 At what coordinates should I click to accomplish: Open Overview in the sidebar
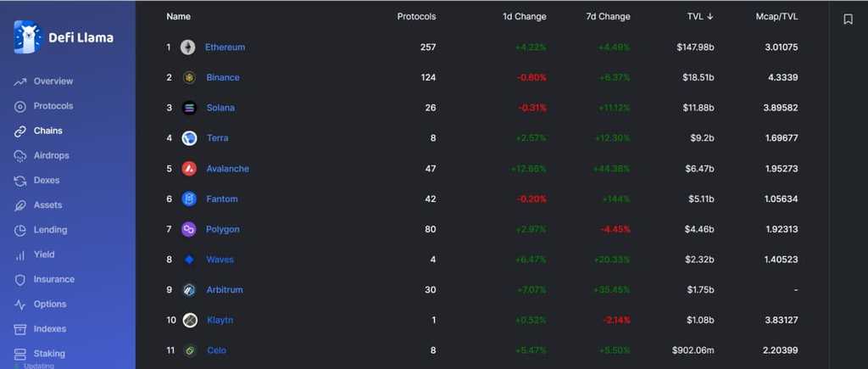[x=53, y=81]
